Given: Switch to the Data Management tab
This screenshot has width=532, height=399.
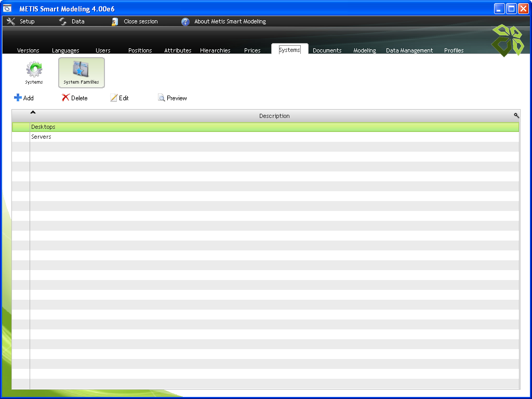Looking at the screenshot, I should [x=409, y=50].
